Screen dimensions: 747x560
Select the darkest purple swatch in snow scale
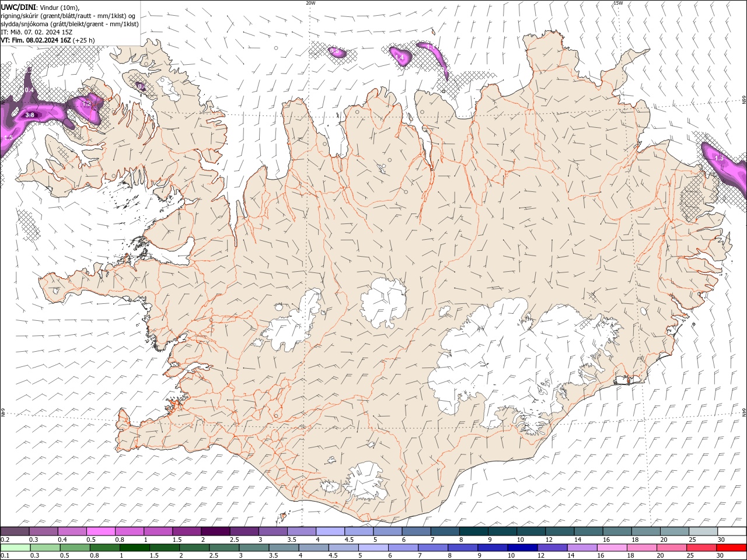(215, 531)
